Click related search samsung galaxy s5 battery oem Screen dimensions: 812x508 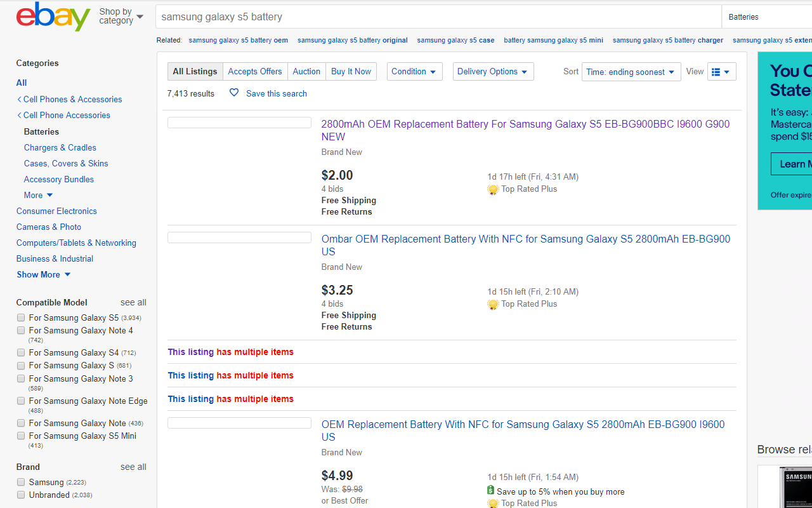coord(238,40)
